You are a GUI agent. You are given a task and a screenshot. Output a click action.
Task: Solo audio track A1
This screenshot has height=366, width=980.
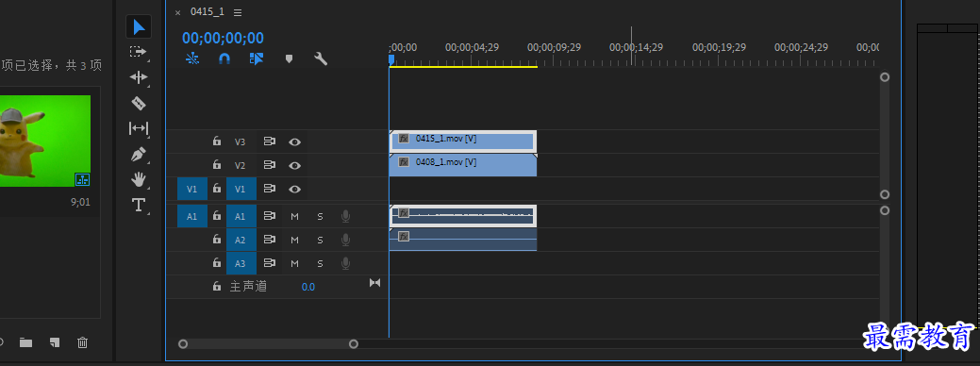point(320,217)
